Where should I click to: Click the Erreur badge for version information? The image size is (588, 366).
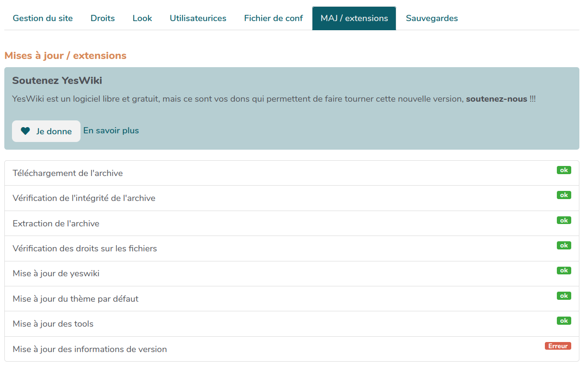tap(558, 346)
